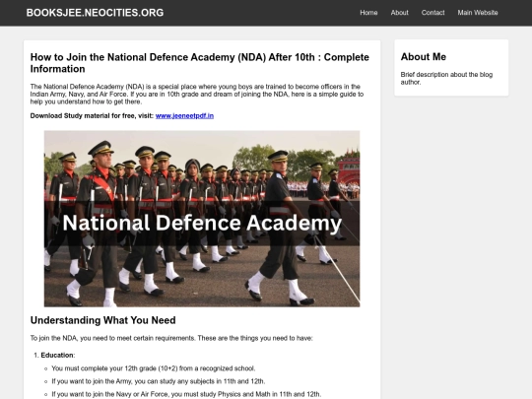Viewport: 532px width, 399px height.
Task: Select the 'About Me' sidebar heading
Action: (x=423, y=57)
